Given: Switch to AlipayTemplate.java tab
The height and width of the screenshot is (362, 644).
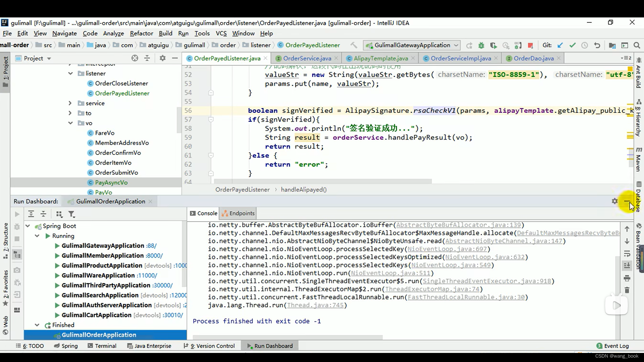Looking at the screenshot, I should point(381,58).
